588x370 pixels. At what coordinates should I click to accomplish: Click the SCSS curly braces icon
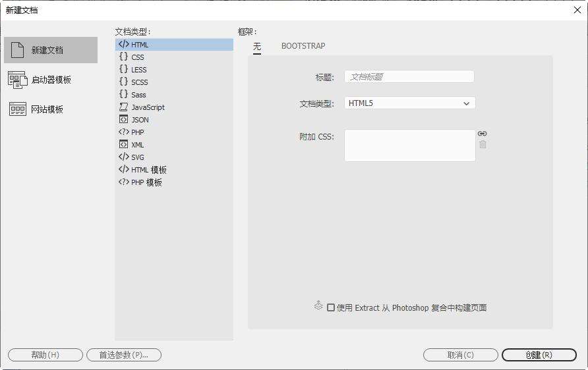(123, 82)
